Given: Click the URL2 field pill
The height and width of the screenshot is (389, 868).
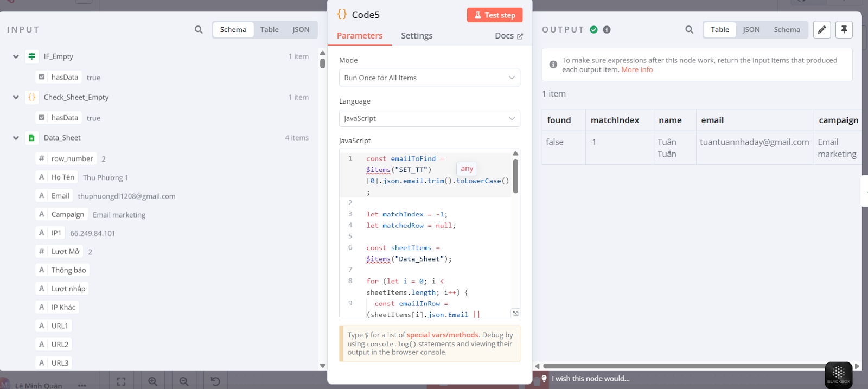Looking at the screenshot, I should click(x=54, y=344).
